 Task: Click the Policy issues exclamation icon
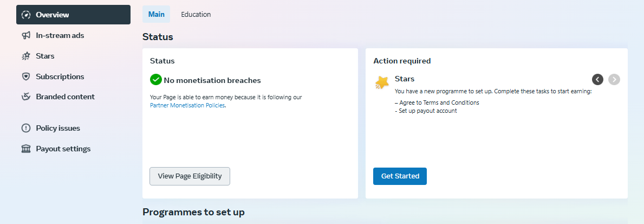(26, 128)
